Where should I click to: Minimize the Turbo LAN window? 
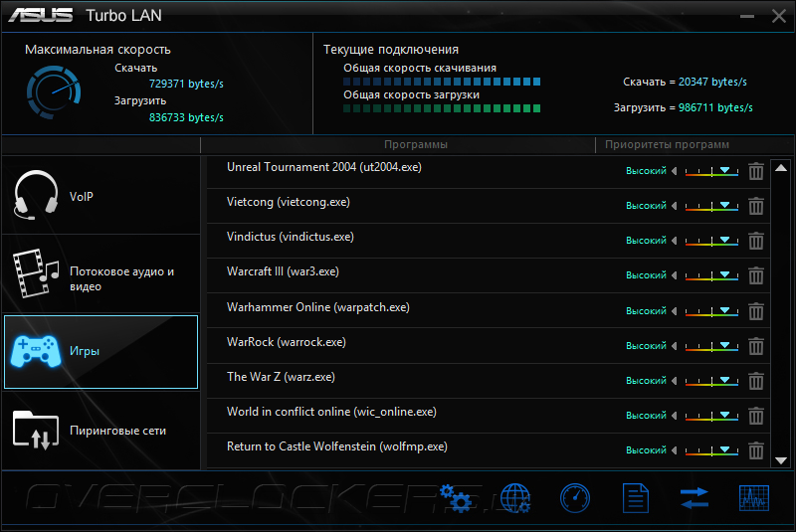(x=747, y=16)
